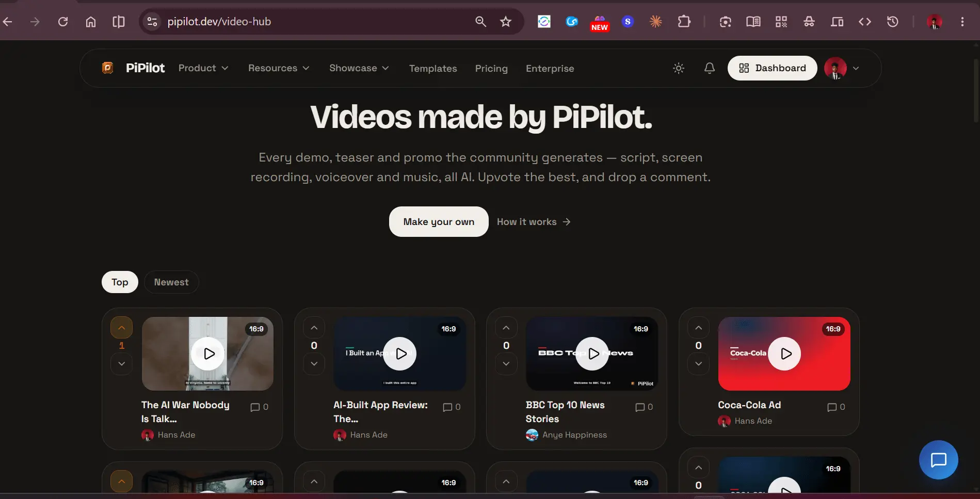Toggle the light/dark theme sun icon
Image resolution: width=980 pixels, height=499 pixels.
coord(679,68)
